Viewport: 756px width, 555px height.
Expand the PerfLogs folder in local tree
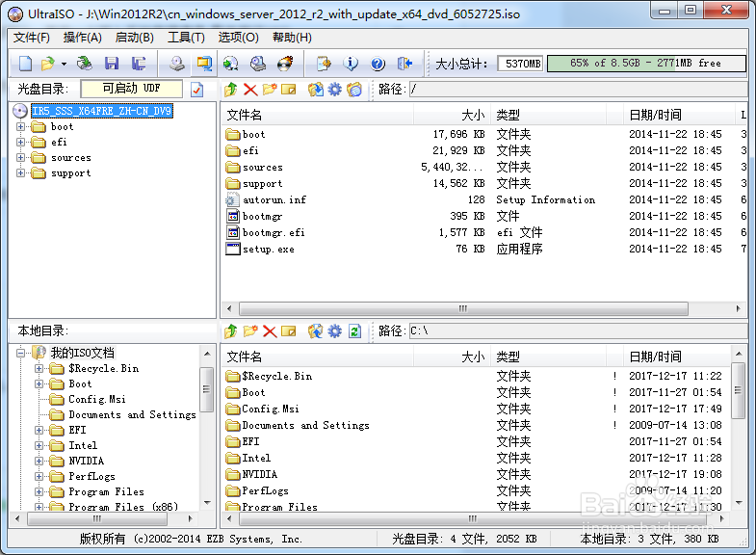pos(39,476)
